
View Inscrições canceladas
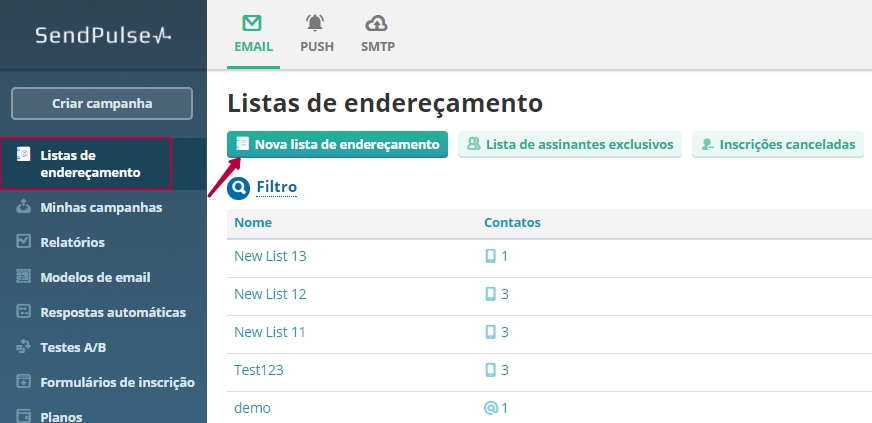click(778, 145)
